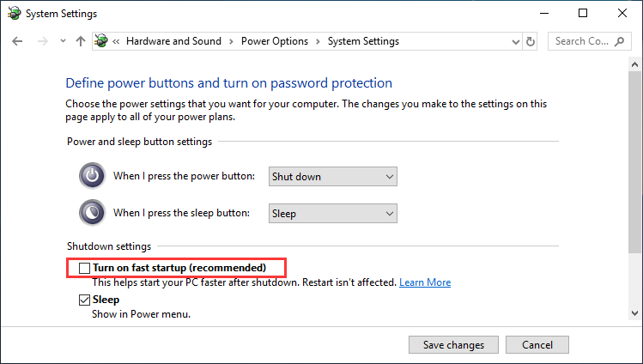Navigate to Power Options breadcrumb
The image size is (643, 364).
pos(275,41)
